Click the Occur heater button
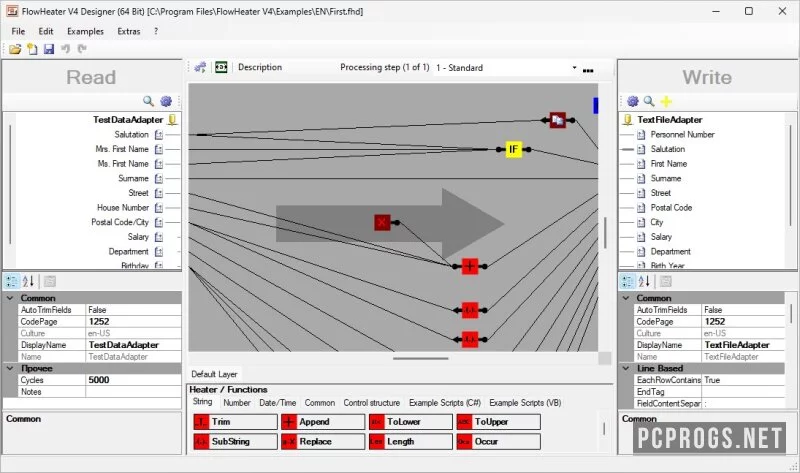 (498, 441)
